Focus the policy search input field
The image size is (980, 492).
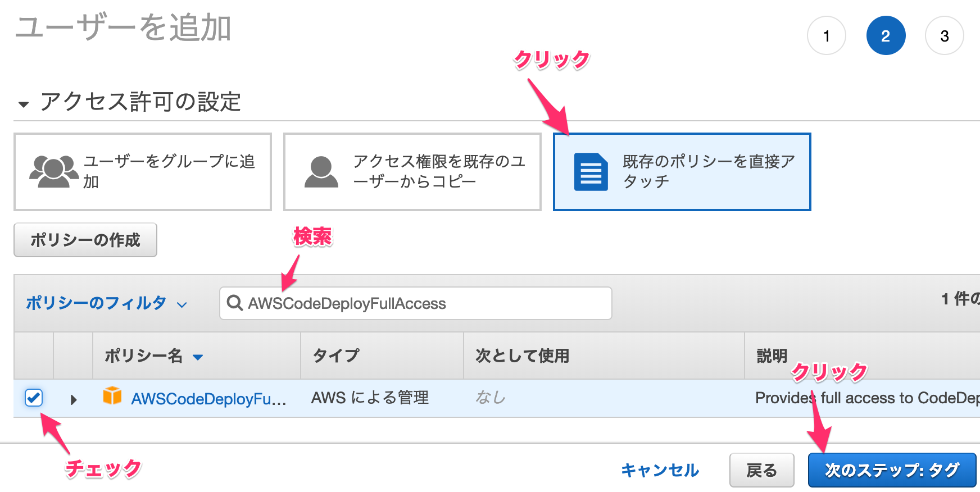click(x=415, y=303)
